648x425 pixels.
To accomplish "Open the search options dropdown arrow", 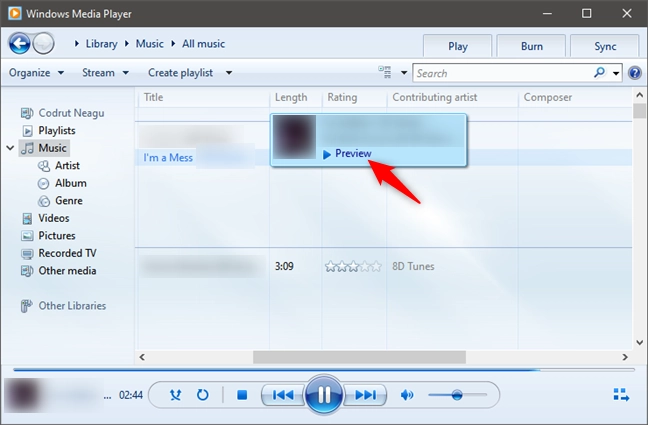I will [x=616, y=74].
